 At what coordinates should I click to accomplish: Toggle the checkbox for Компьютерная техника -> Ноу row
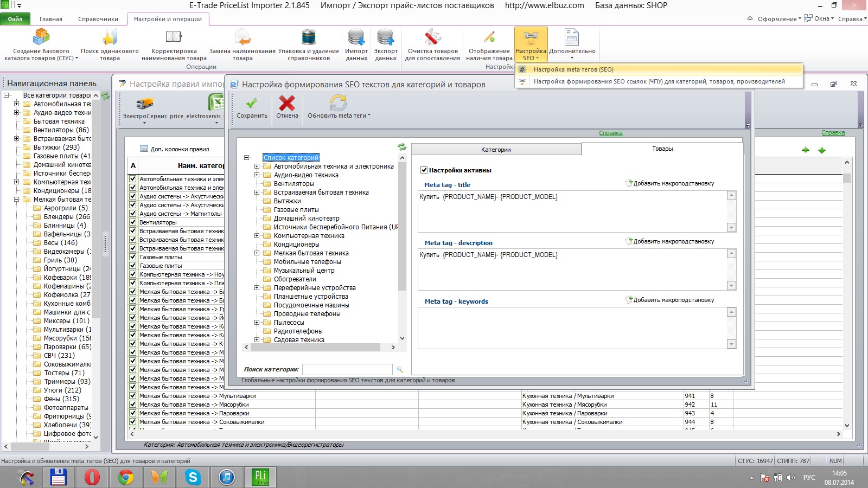132,274
